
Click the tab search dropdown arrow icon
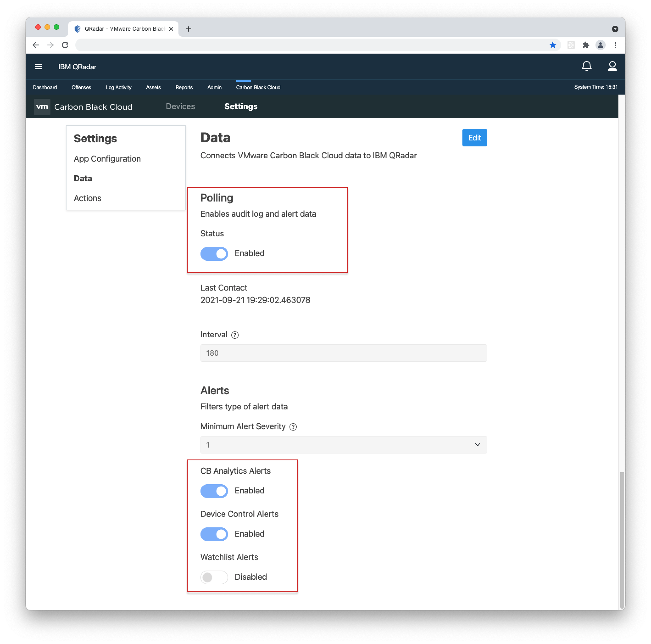pos(615,29)
